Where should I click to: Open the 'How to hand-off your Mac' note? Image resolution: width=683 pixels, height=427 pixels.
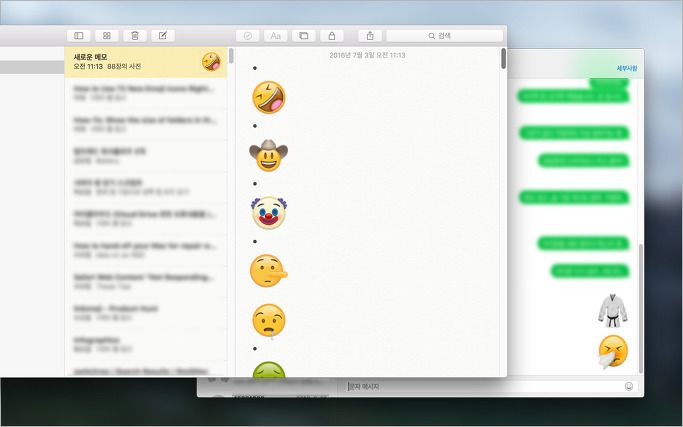[x=146, y=250]
